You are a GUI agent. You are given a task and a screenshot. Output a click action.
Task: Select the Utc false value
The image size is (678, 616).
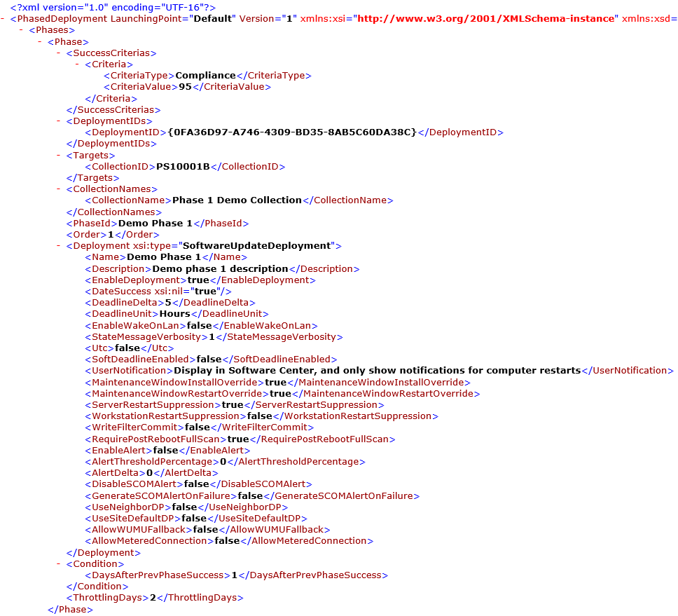(x=127, y=348)
